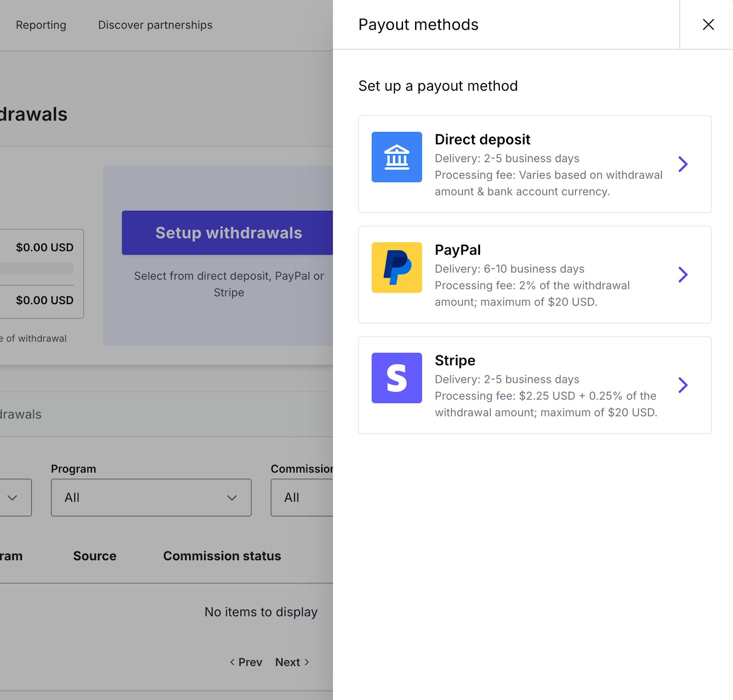The height and width of the screenshot is (700, 733).
Task: Expand the Program dropdown
Action: pos(151,498)
